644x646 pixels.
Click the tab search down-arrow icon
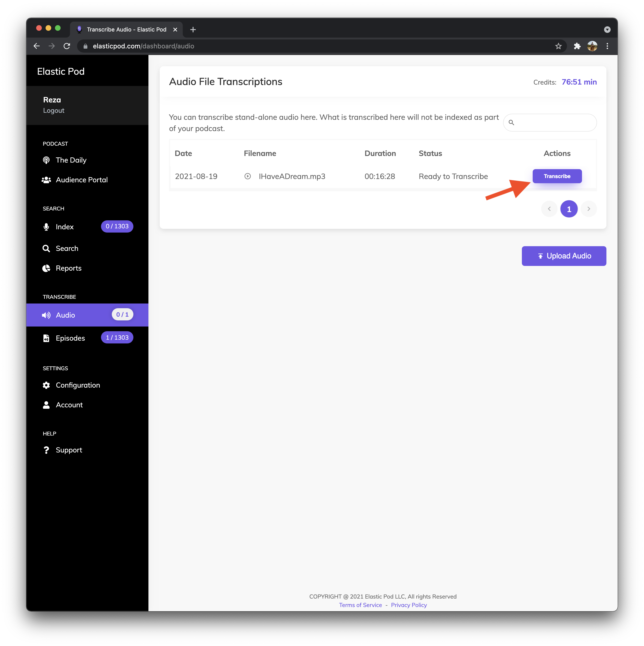click(607, 29)
